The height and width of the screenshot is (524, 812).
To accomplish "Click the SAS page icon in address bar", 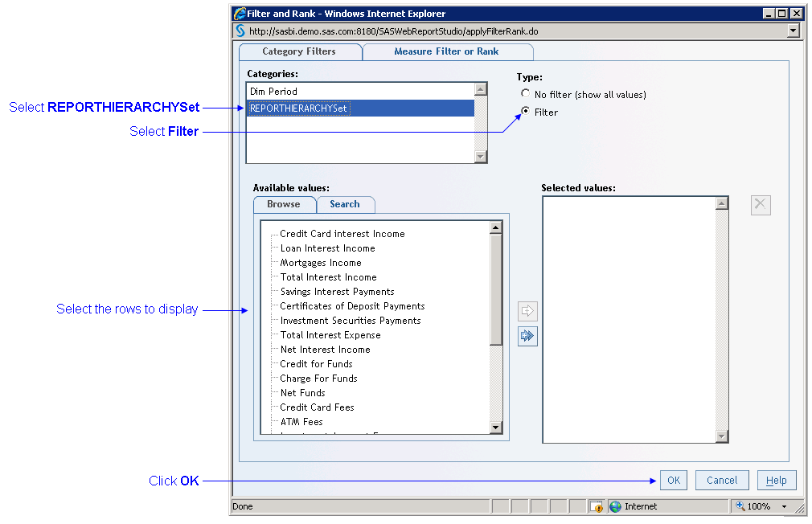I will coord(240,31).
